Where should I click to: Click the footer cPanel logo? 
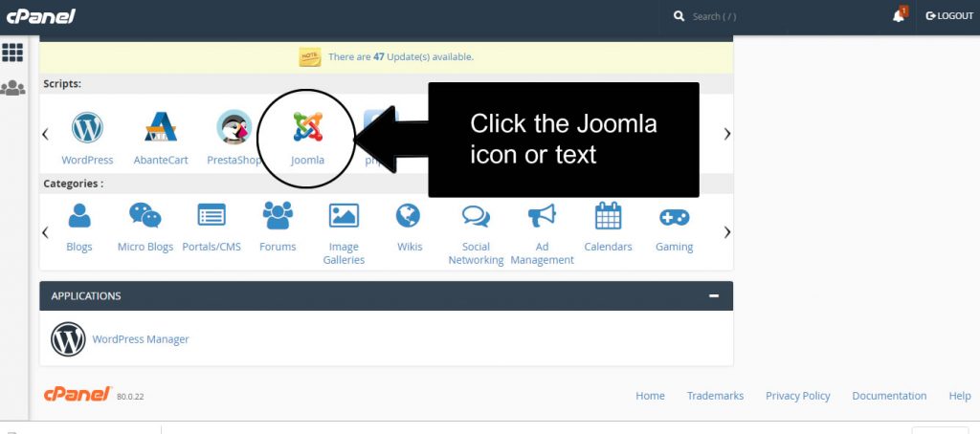coord(77,394)
